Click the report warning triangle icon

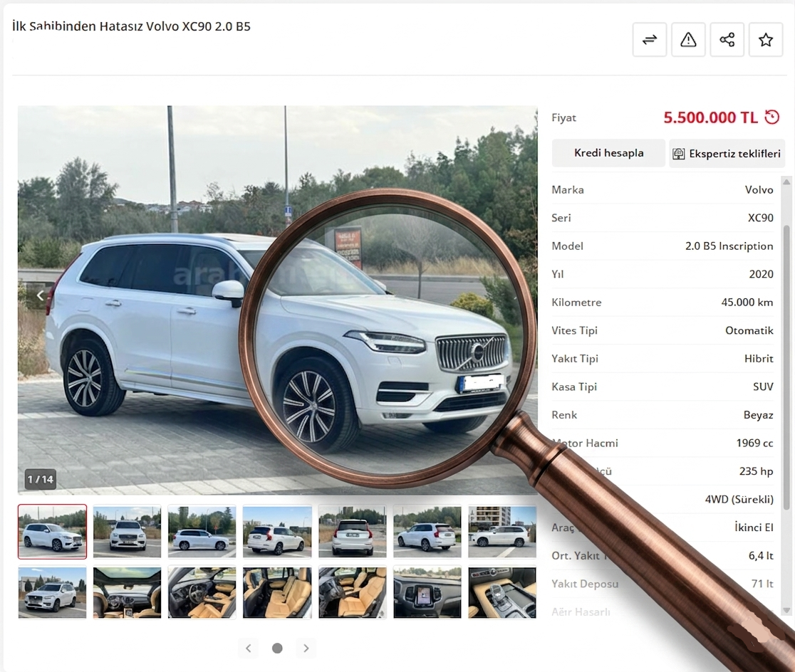click(688, 40)
